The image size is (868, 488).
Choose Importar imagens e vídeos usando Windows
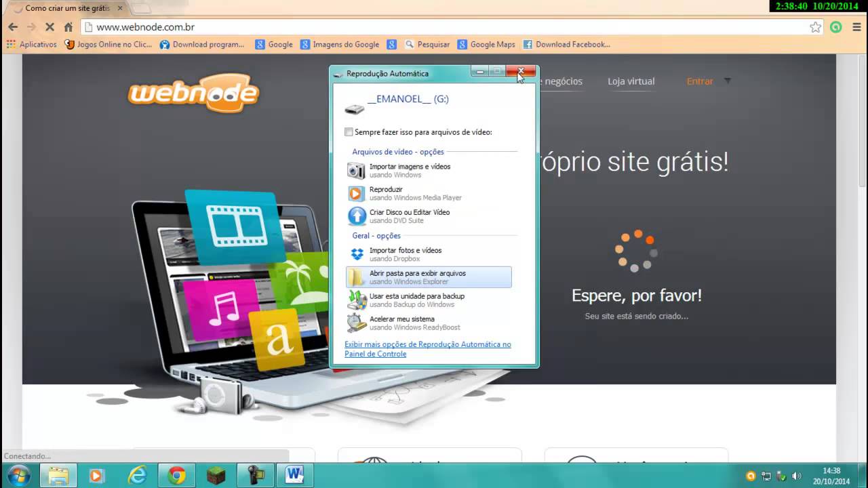(x=429, y=170)
